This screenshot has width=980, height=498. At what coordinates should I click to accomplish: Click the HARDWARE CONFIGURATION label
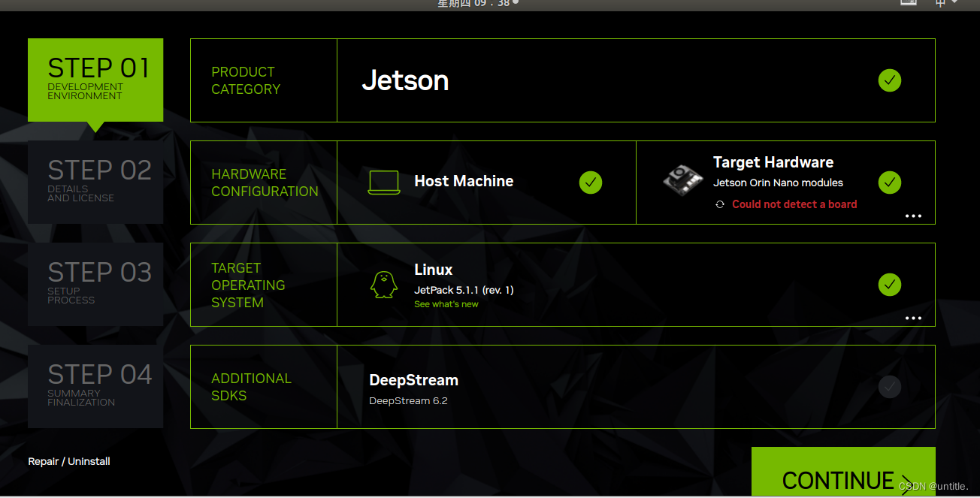point(265,183)
